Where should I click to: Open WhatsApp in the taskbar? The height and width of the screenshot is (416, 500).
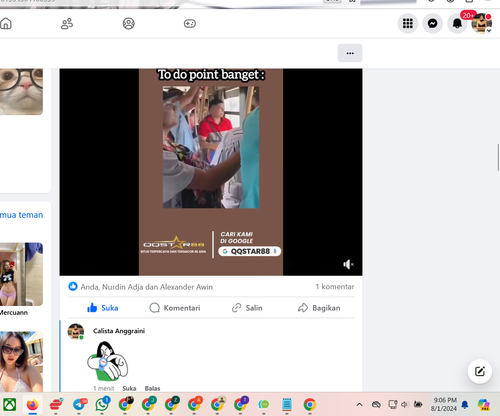(102, 405)
